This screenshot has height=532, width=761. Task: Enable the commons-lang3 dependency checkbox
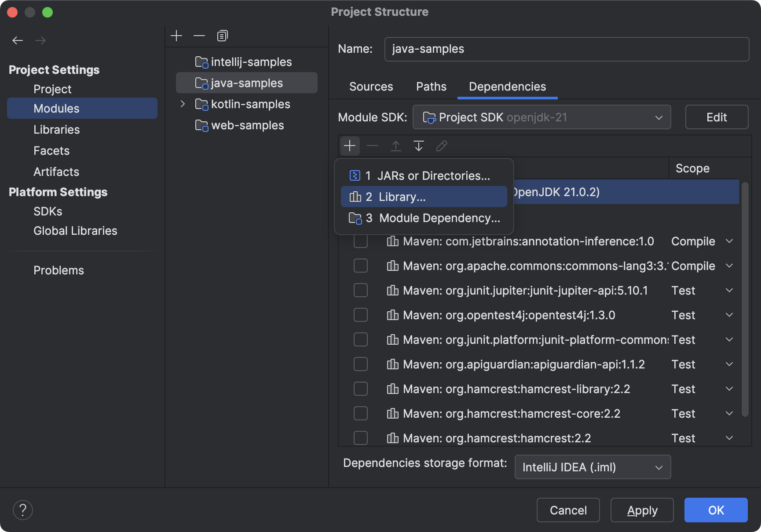click(x=361, y=265)
